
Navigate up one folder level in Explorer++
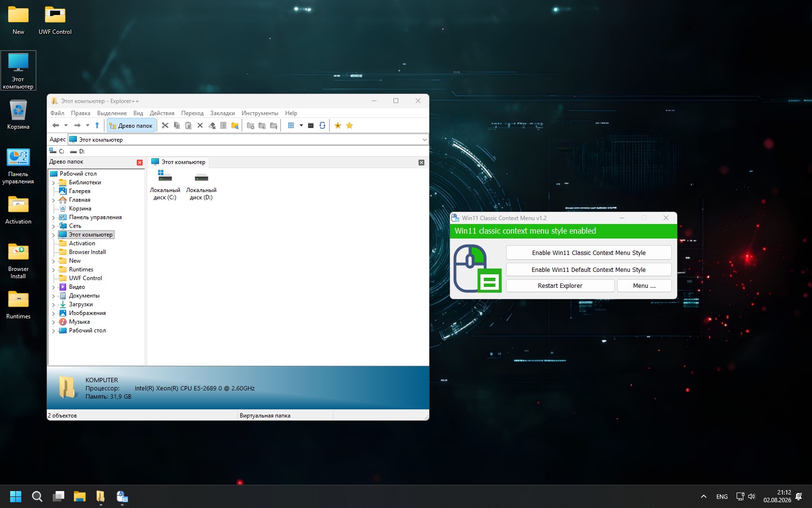[97, 125]
